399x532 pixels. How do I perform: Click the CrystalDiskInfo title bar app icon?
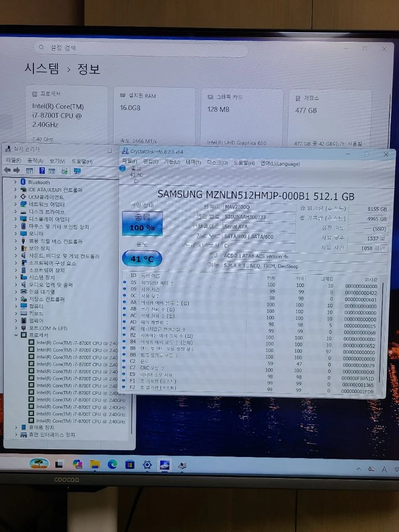[125, 151]
